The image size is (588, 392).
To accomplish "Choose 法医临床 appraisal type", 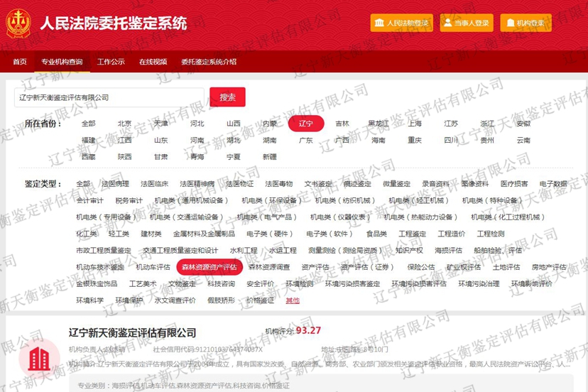I will (x=154, y=184).
